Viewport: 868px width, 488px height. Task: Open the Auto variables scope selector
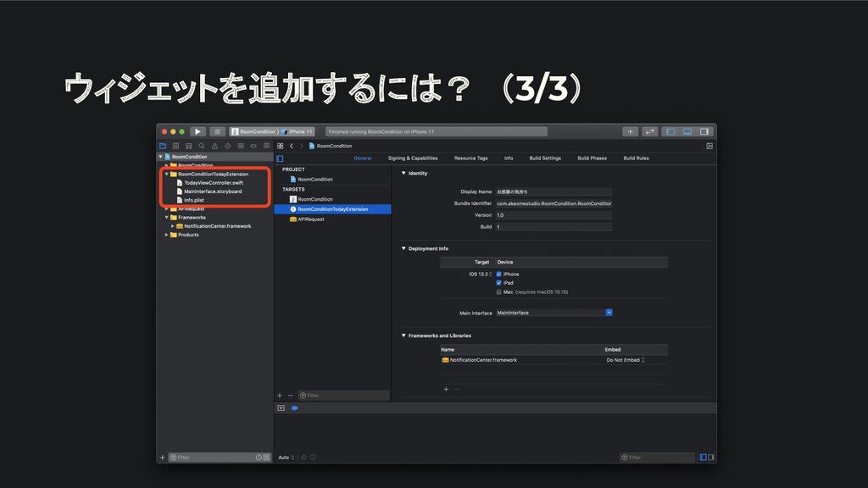(287, 457)
